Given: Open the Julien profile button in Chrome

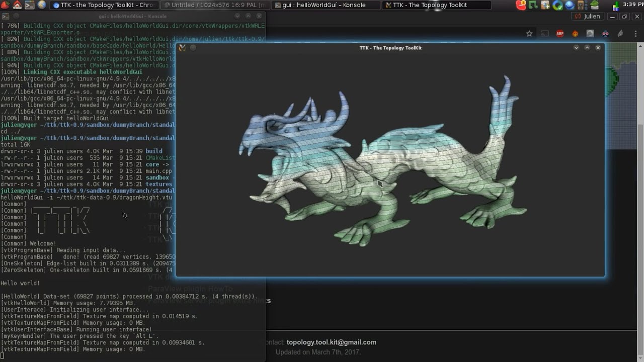Looking at the screenshot, I should pos(588,16).
